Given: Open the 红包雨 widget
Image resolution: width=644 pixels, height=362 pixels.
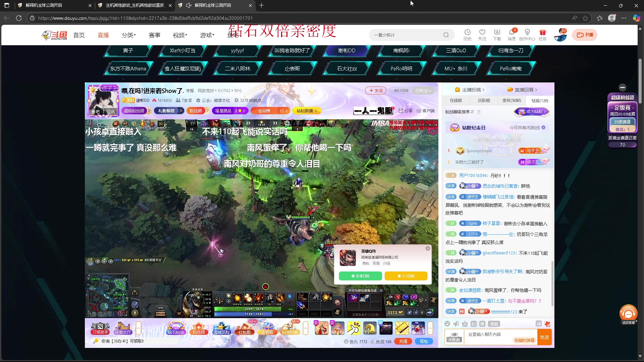Looking at the screenshot, I should pyautogui.click(x=245, y=328).
